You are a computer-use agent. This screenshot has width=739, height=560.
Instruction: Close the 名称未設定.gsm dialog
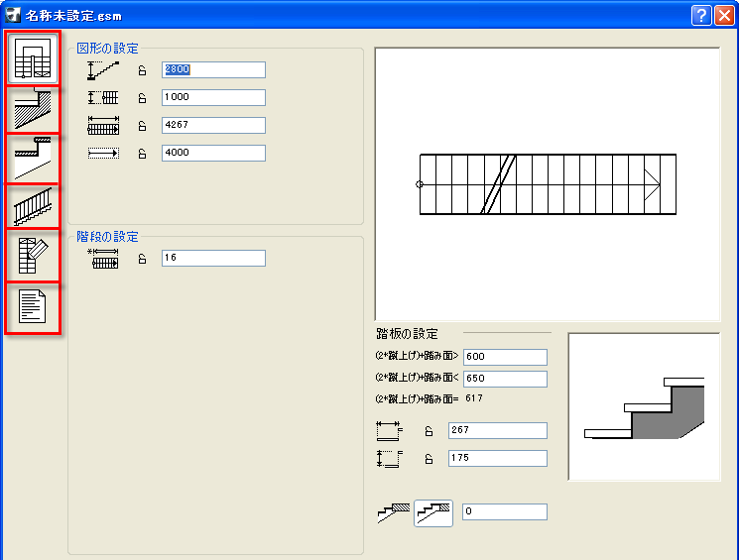pyautogui.click(x=724, y=15)
